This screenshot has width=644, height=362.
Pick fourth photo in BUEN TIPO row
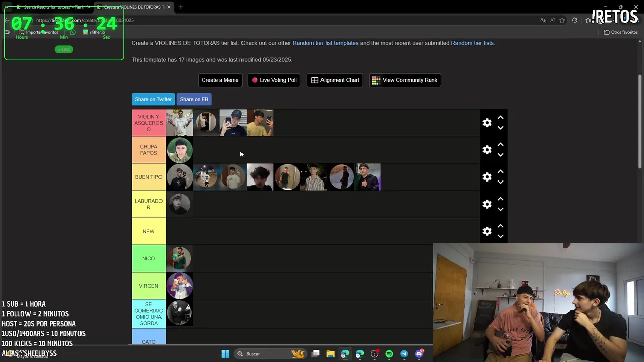pyautogui.click(x=260, y=177)
